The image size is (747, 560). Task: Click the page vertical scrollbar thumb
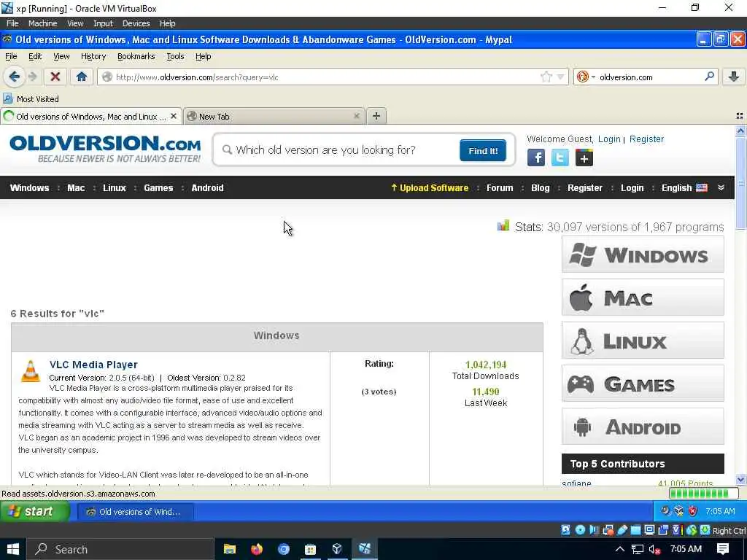click(x=740, y=182)
